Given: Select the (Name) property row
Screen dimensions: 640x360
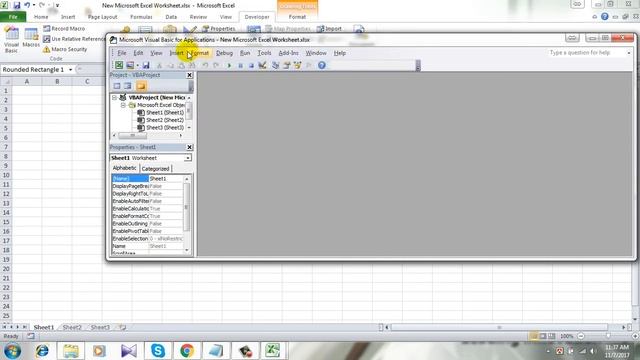Looking at the screenshot, I should click(147, 178).
